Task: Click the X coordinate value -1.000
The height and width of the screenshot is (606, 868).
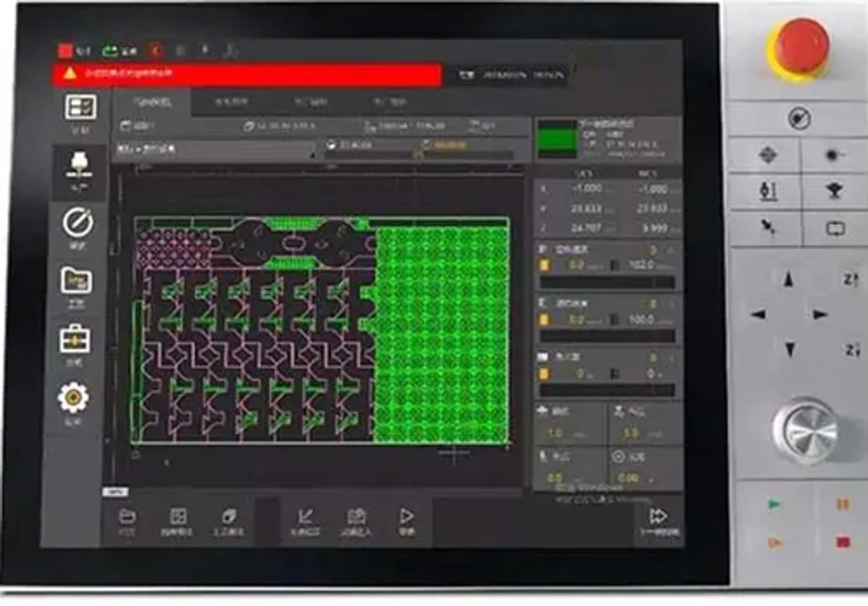Action: pyautogui.click(x=587, y=188)
